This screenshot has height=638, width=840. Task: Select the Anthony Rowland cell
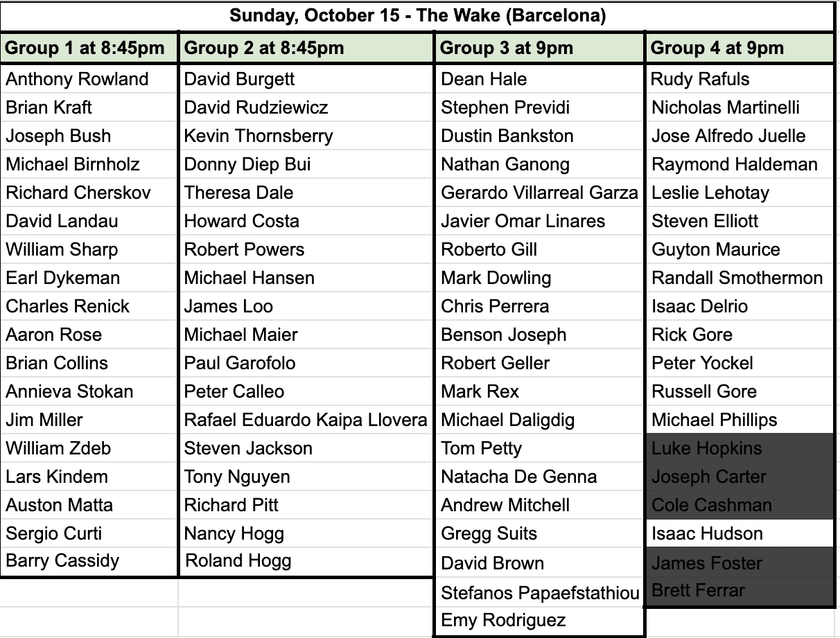(89, 79)
